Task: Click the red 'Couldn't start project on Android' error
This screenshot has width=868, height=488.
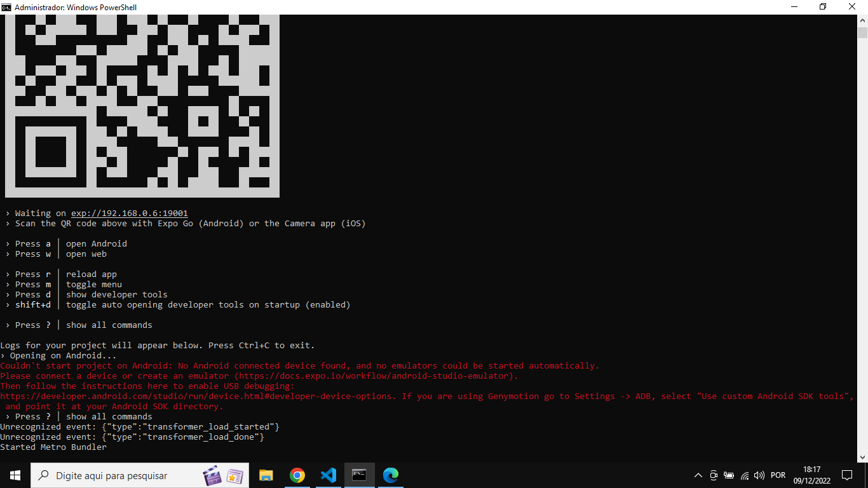Action: [x=300, y=366]
